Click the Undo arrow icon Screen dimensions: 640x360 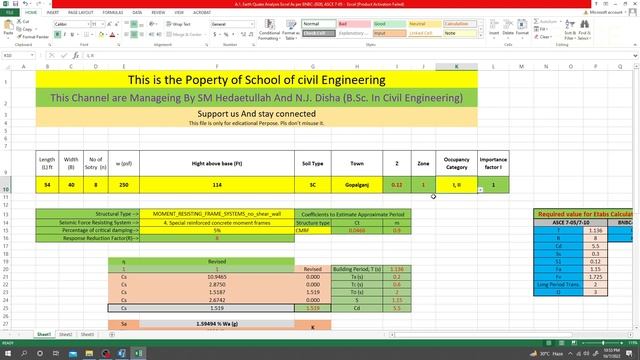click(25, 4)
